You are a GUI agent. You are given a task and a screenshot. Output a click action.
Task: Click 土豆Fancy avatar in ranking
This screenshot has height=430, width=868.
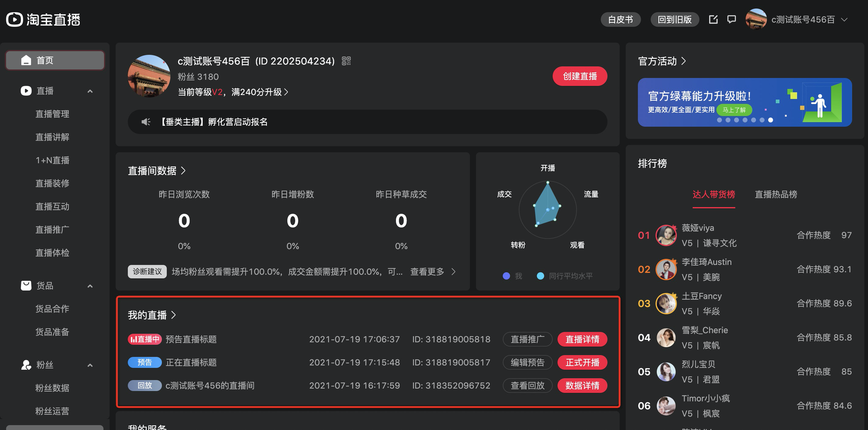click(666, 303)
